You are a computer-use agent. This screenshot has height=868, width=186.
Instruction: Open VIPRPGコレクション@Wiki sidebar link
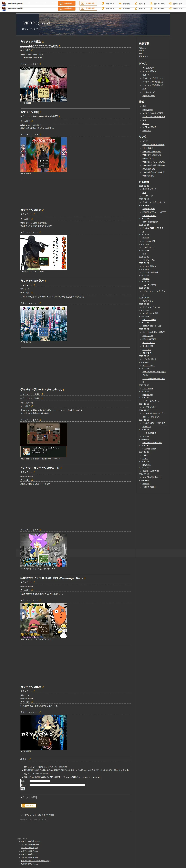click(154, 162)
